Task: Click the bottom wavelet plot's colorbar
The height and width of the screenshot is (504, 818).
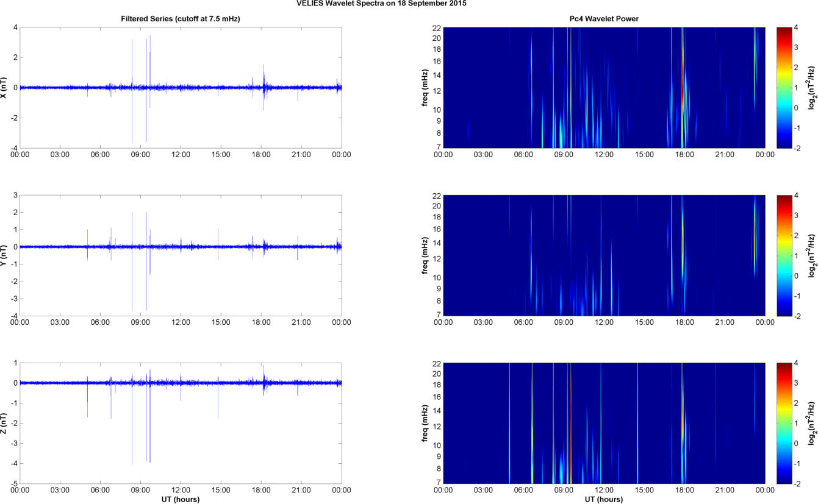Action: 784,423
